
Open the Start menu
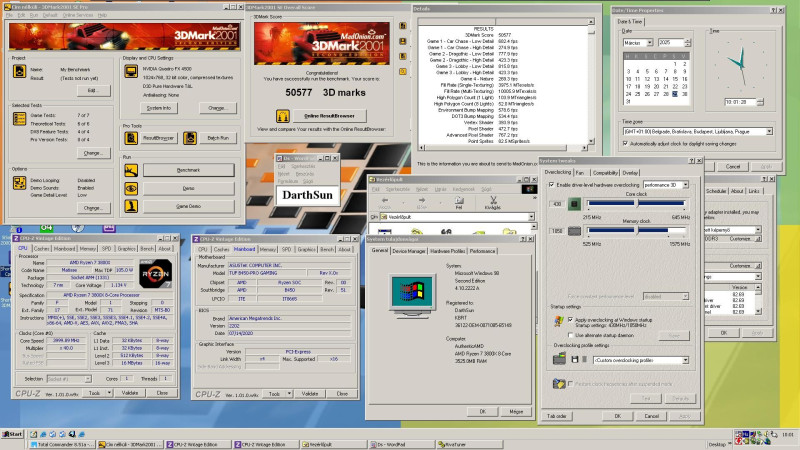13,434
